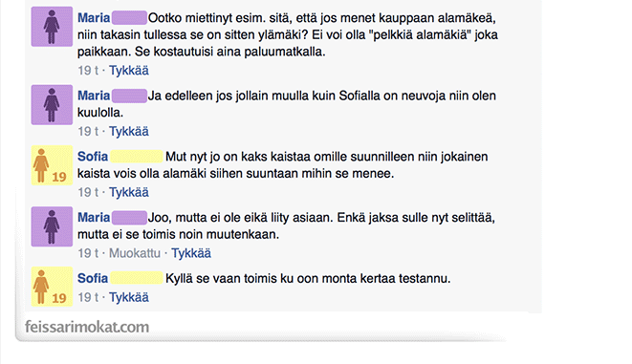632x364 pixels.
Task: Click Tykkää next to the Muokattu label
Action: click(x=191, y=253)
